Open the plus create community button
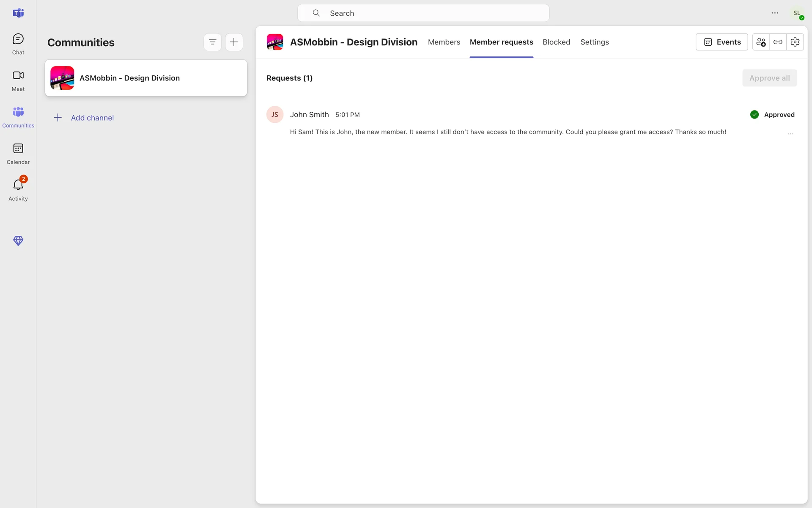The width and height of the screenshot is (812, 508). [x=234, y=42]
